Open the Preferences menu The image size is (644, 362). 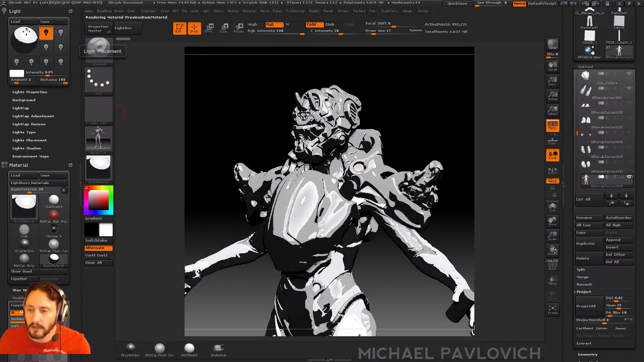(295, 11)
